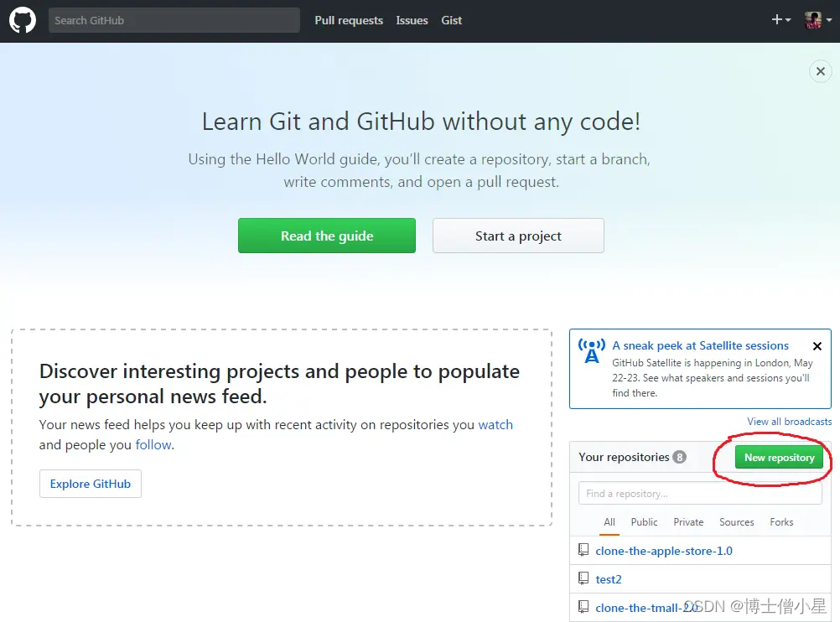Click the Read the guide button
Screen dimensions: 840x622
point(326,236)
